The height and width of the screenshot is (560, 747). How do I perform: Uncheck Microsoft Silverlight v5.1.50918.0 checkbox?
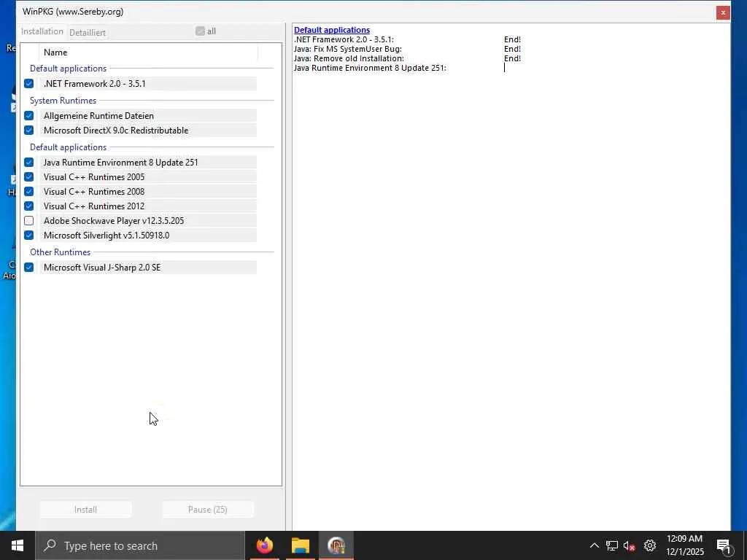[x=29, y=236]
